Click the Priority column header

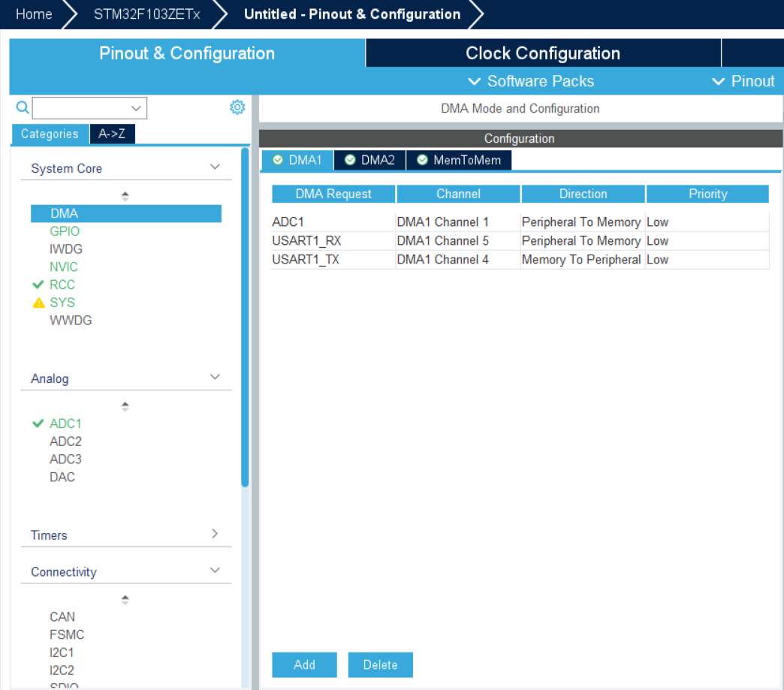[707, 194]
